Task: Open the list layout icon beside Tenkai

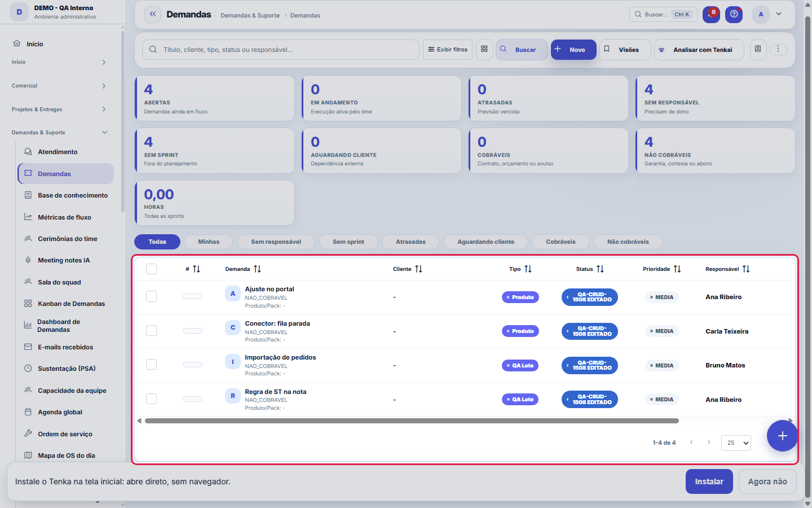Action: pos(758,49)
